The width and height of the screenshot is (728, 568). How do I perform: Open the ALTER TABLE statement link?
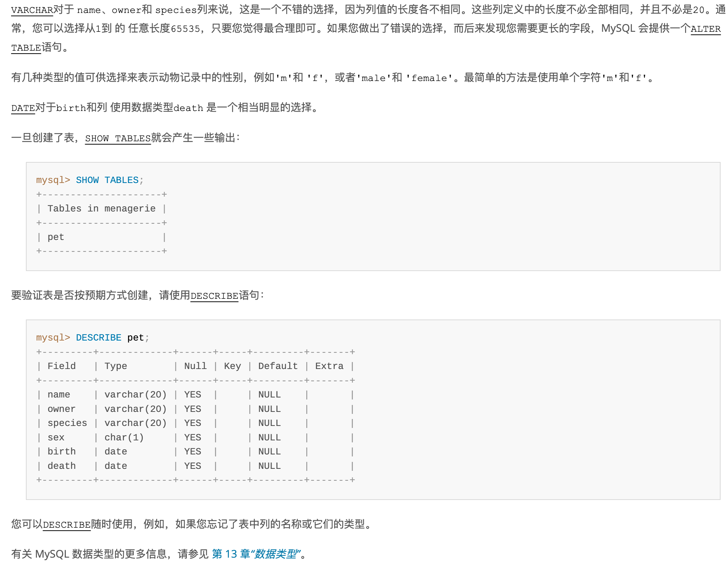[x=706, y=29]
